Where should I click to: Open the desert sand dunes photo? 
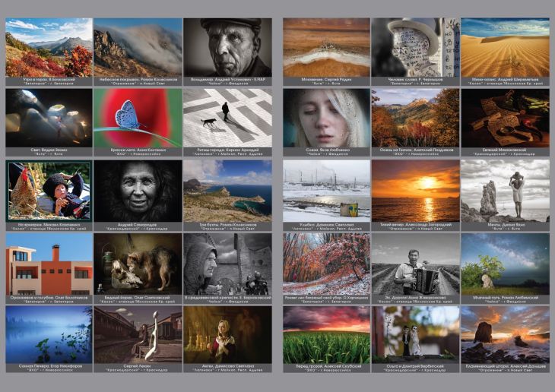click(x=505, y=46)
